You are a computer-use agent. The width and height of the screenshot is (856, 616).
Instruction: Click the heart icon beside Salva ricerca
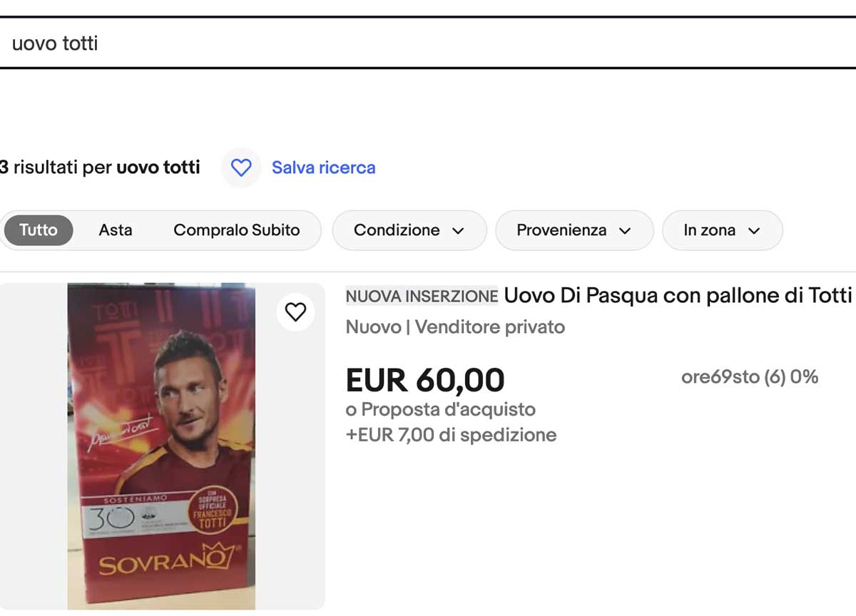(241, 168)
